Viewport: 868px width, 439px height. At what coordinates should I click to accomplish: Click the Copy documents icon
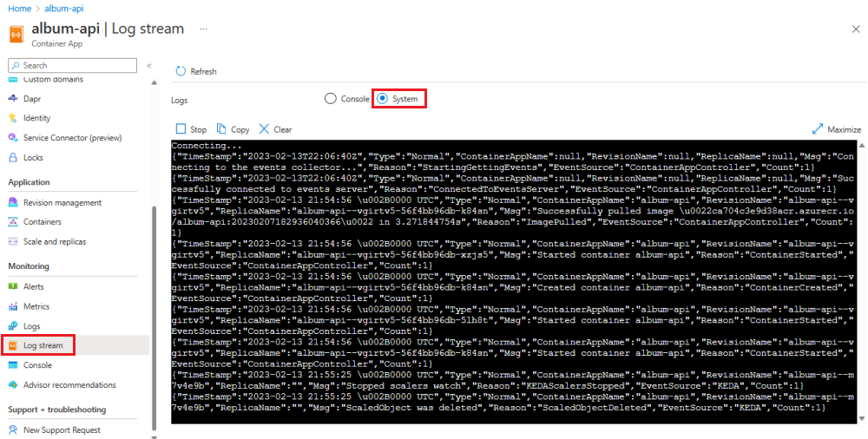pos(221,129)
